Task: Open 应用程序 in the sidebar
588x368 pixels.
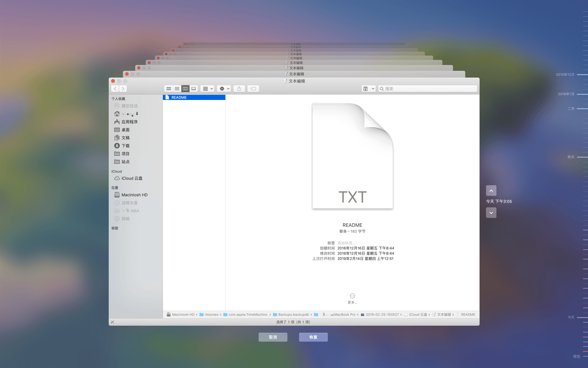Action: click(x=126, y=122)
